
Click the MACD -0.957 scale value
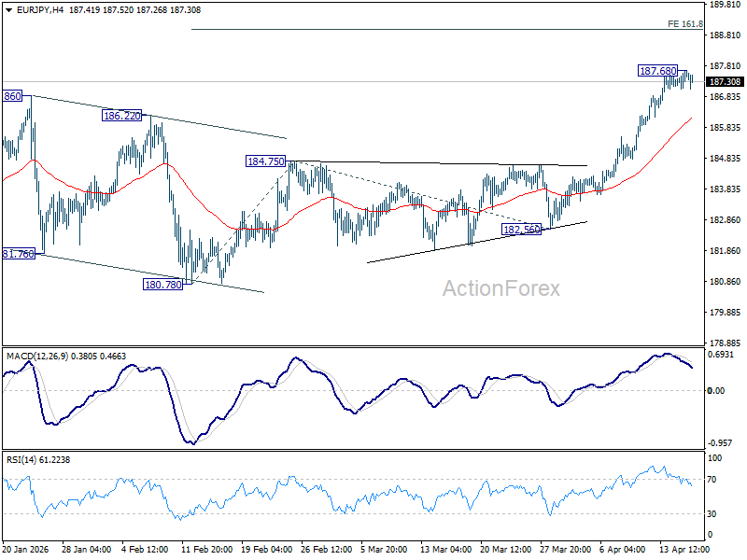coord(720,443)
